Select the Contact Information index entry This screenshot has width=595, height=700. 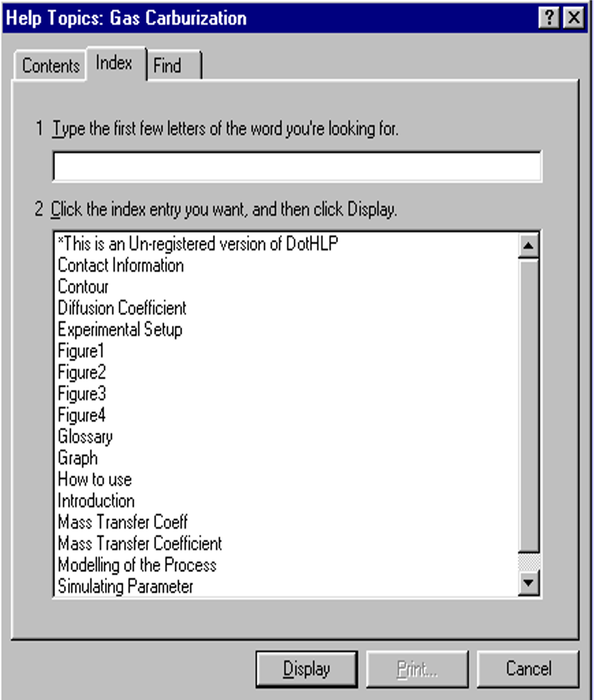pos(121,265)
